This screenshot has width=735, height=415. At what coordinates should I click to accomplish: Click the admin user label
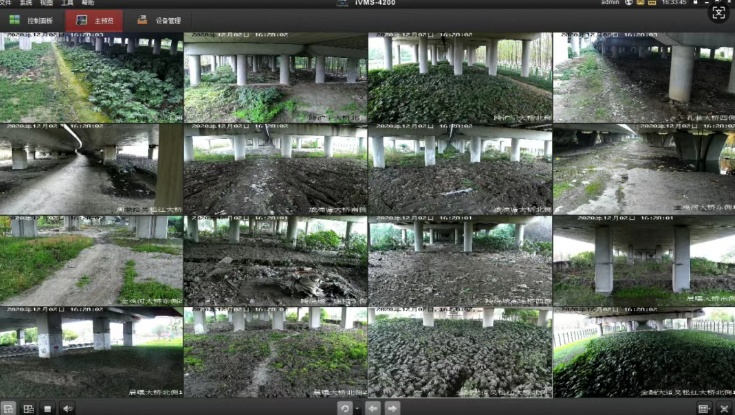[609, 3]
